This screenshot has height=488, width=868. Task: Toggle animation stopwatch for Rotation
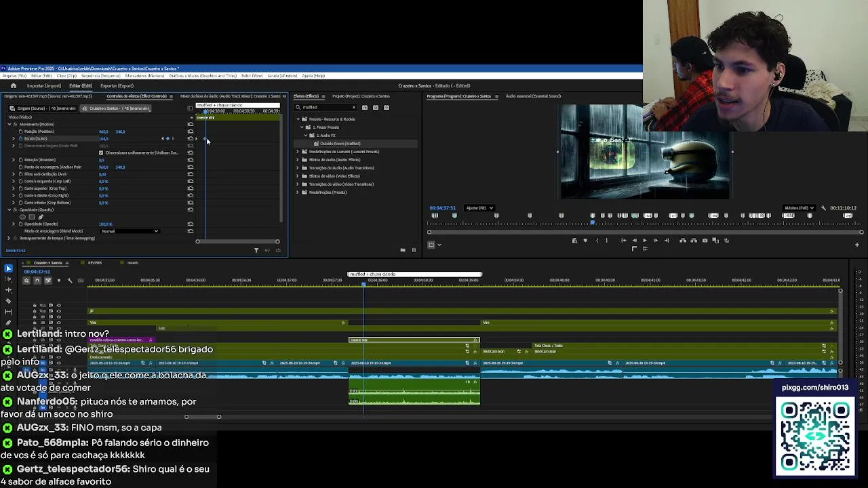point(21,160)
